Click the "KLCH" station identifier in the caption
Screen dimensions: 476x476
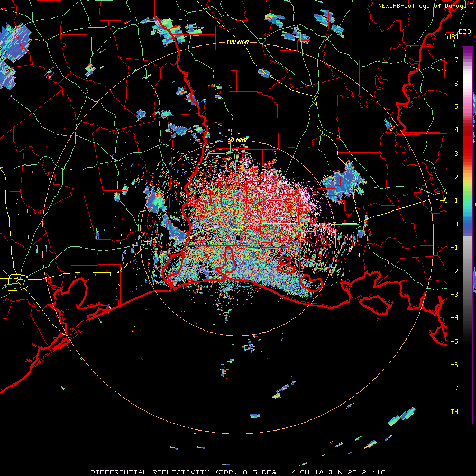300,472
